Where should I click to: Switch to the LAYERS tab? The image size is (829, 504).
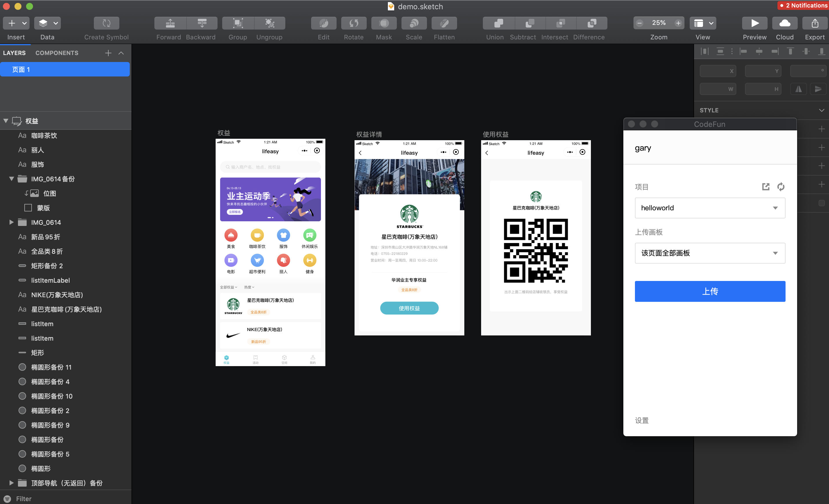[x=14, y=53]
